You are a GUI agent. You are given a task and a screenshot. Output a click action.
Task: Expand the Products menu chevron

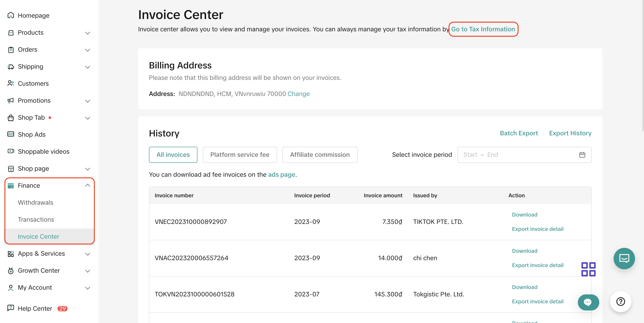click(x=87, y=33)
